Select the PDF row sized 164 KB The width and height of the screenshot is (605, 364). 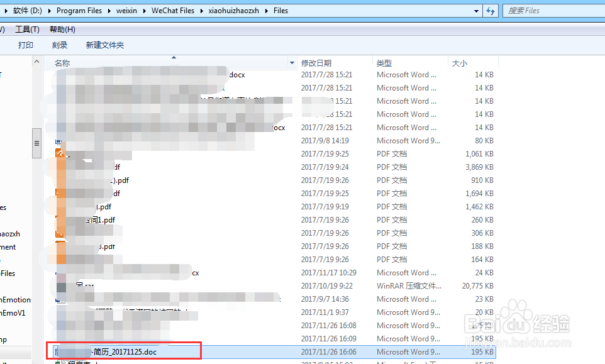click(x=274, y=260)
